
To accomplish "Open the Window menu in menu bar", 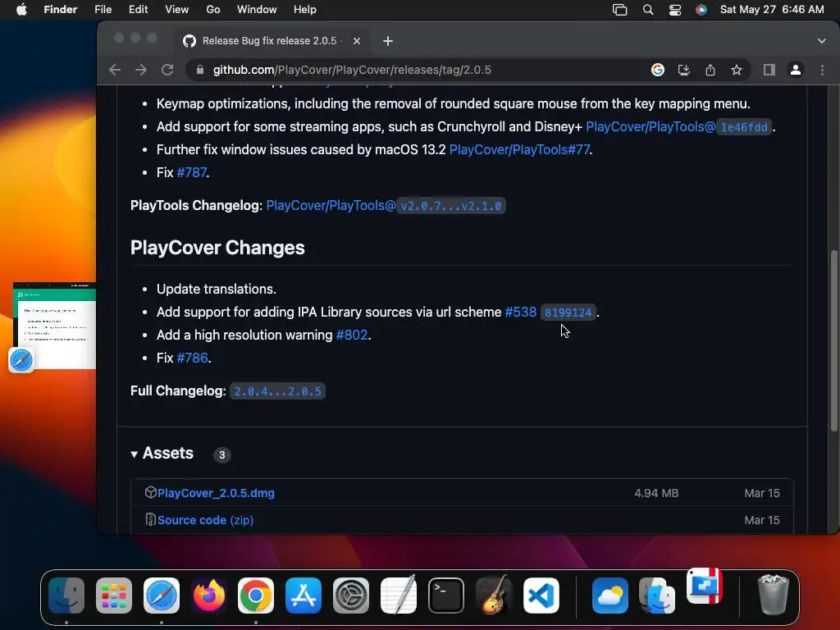I will (x=257, y=10).
